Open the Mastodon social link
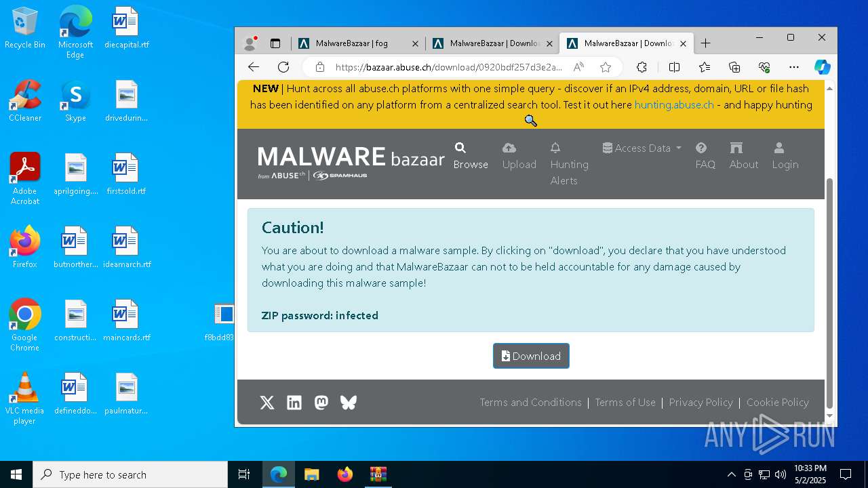Image resolution: width=868 pixels, height=488 pixels. click(321, 403)
